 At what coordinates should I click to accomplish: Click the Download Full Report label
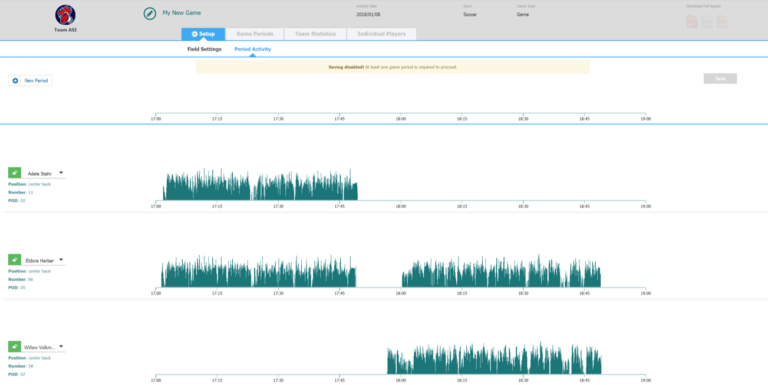coord(703,6)
